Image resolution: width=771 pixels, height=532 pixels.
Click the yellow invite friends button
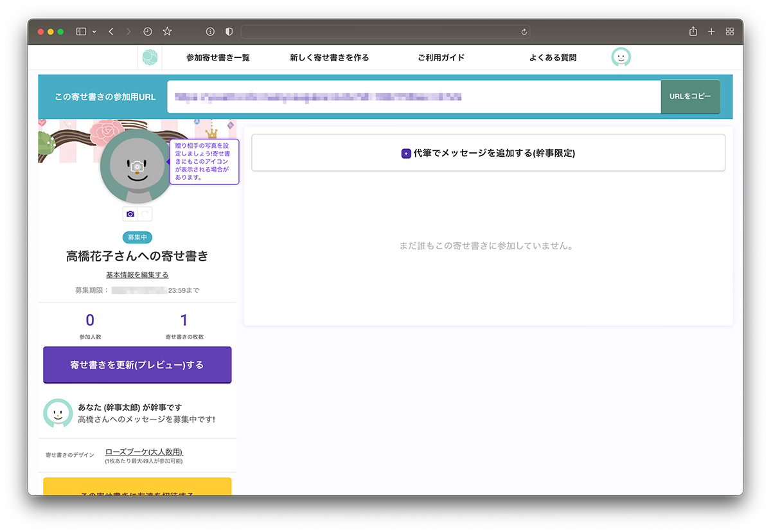[137, 486]
